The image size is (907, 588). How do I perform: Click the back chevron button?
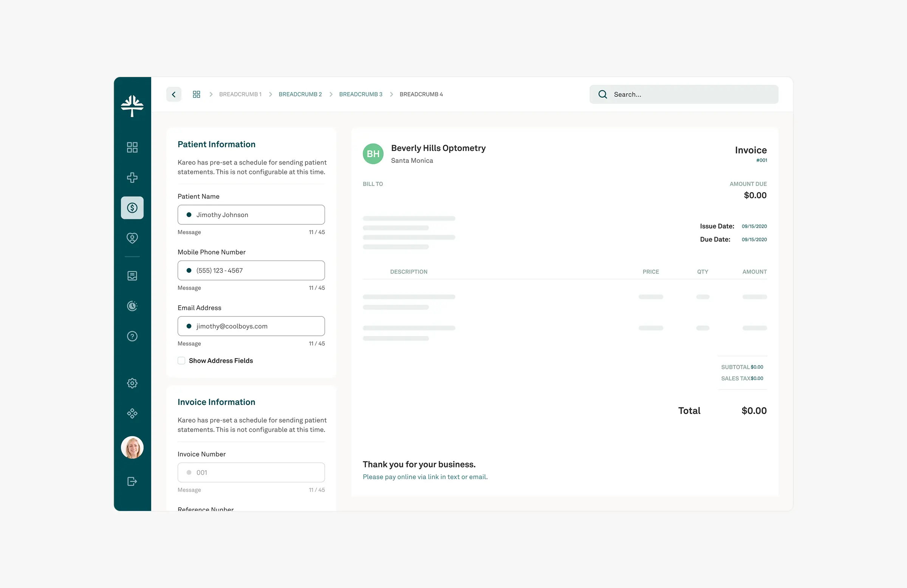click(x=174, y=94)
